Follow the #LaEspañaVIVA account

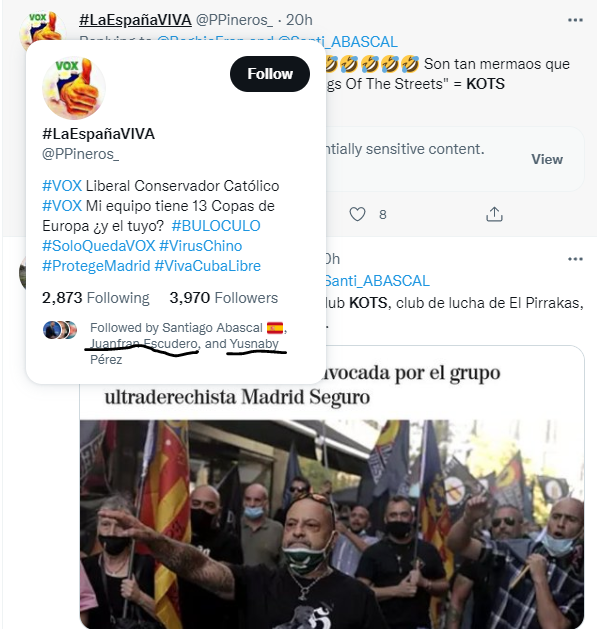[x=270, y=74]
